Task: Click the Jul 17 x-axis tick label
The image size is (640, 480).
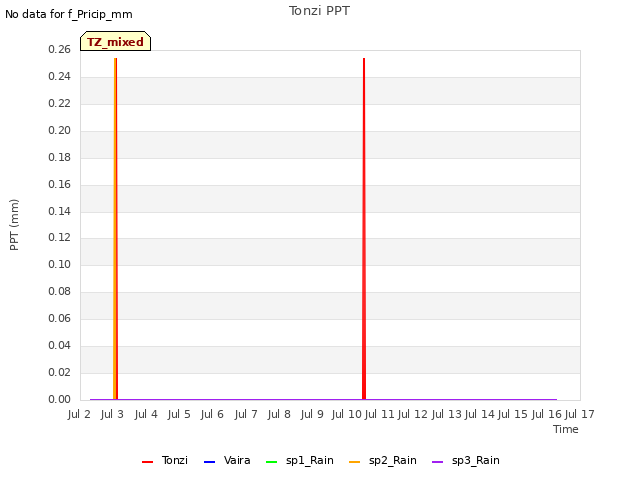Action: coord(580,414)
